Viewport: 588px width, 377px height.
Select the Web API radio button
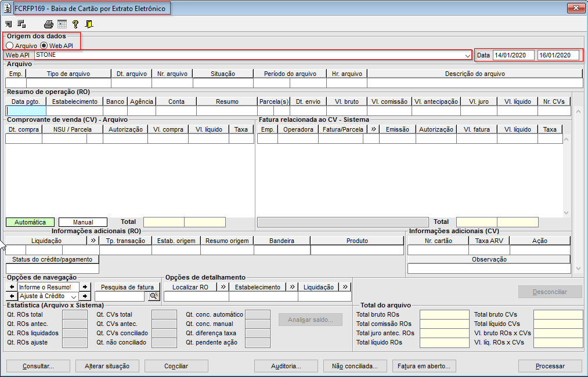44,46
